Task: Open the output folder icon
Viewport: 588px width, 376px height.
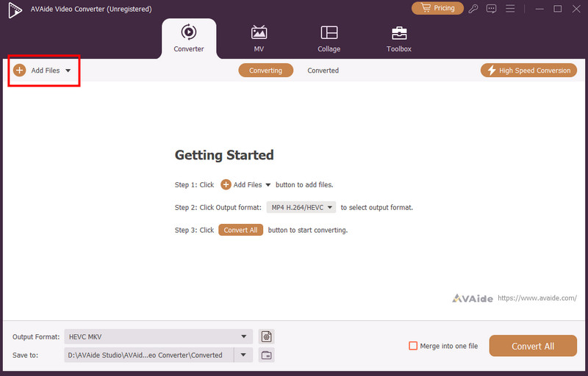Action: 267,355
